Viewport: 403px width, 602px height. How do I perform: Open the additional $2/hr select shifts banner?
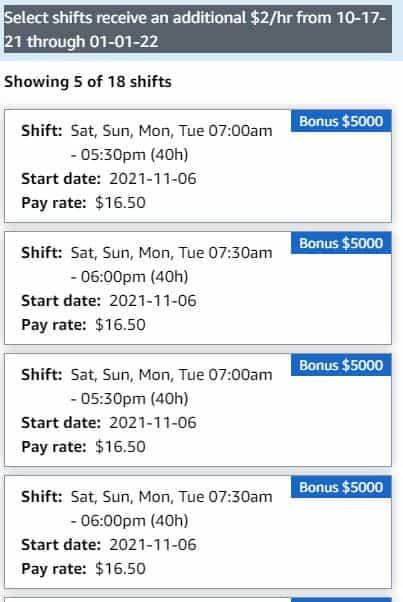(198, 29)
